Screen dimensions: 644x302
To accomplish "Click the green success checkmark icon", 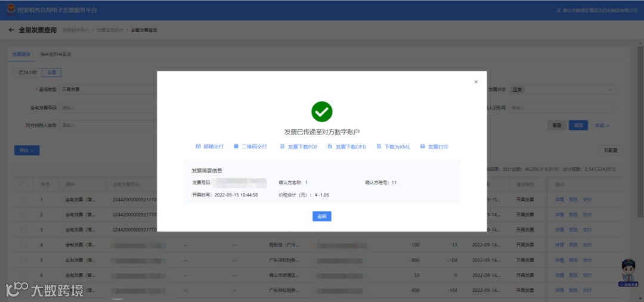I will pos(321,111).
